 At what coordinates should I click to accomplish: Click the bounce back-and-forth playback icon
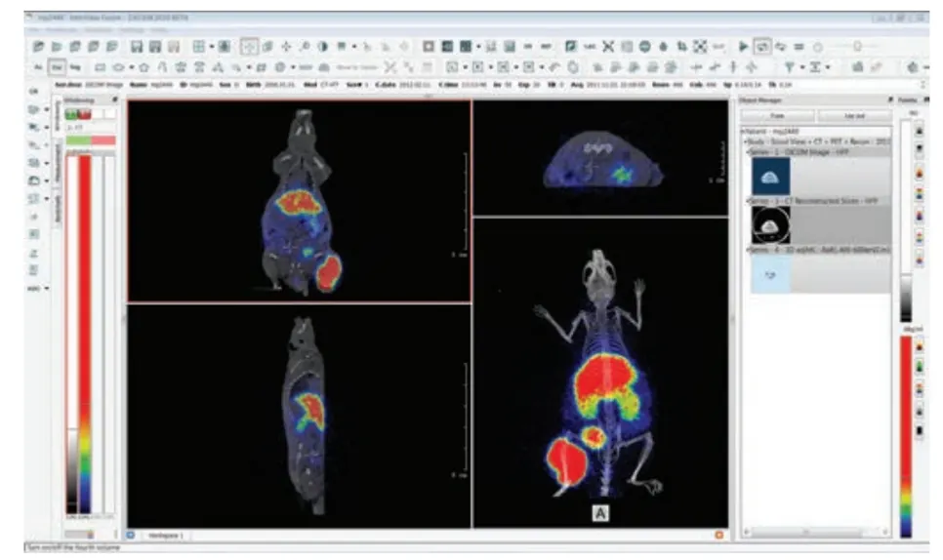coord(781,46)
